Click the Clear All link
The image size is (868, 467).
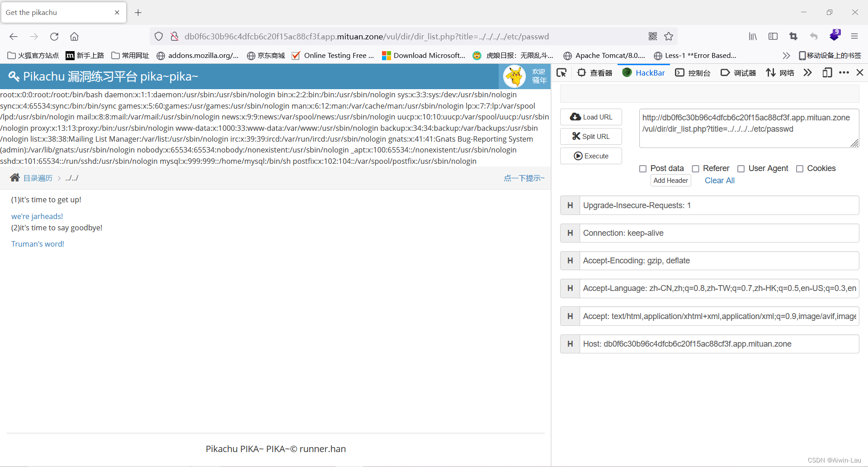[x=720, y=181]
